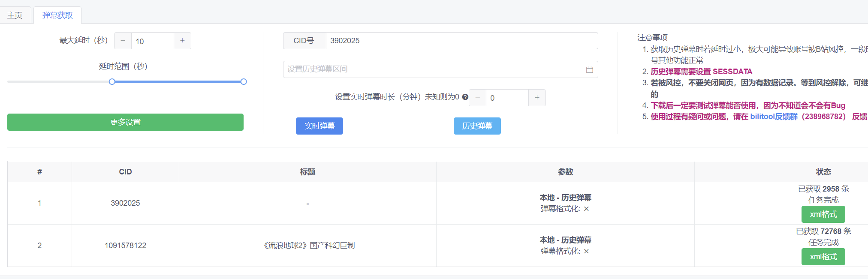Click left handle of delay range slider

[112, 81]
